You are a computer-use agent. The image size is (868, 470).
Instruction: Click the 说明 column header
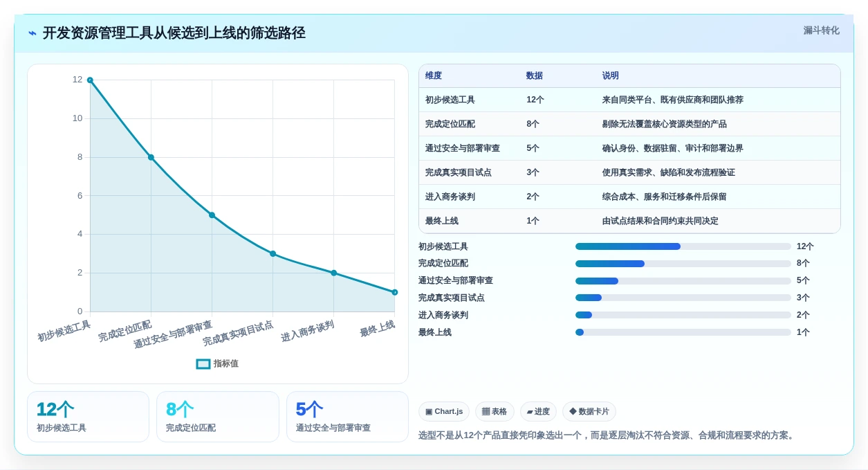coord(611,75)
